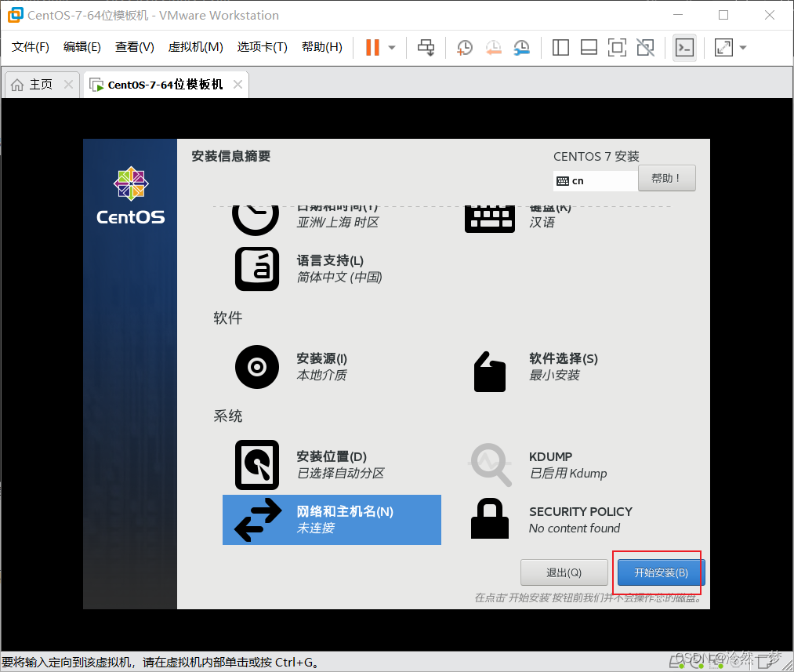Open the keyboard settings icon
This screenshot has height=672, width=794.
(490, 219)
